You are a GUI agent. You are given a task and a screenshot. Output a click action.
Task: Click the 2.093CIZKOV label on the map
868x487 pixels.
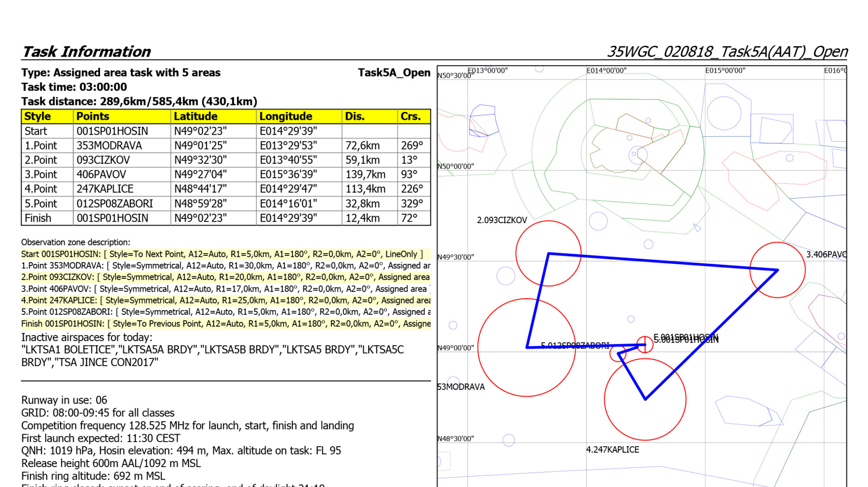(502, 220)
